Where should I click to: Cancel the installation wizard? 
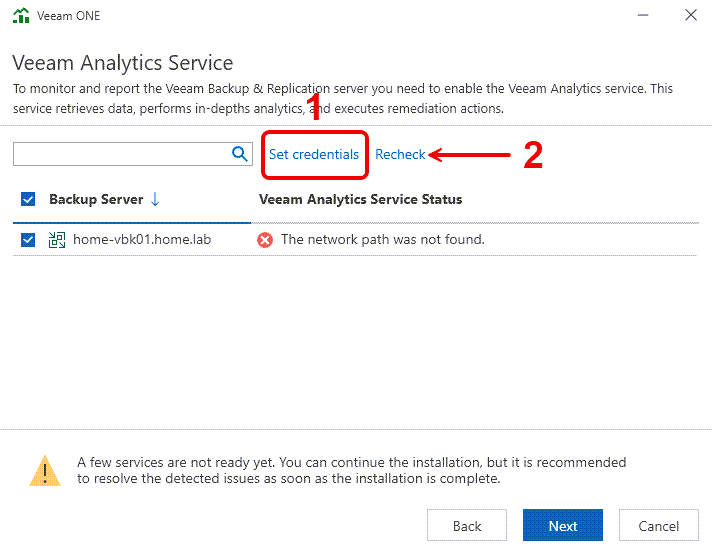point(658,526)
